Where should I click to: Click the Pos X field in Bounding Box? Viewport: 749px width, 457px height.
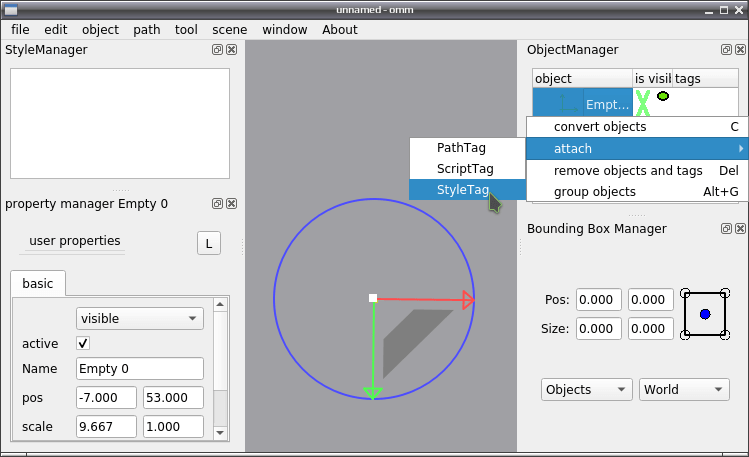599,300
